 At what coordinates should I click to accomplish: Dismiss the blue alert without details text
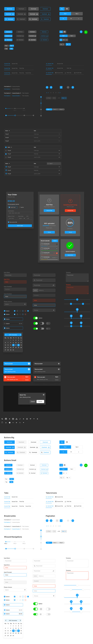pos(29,363)
